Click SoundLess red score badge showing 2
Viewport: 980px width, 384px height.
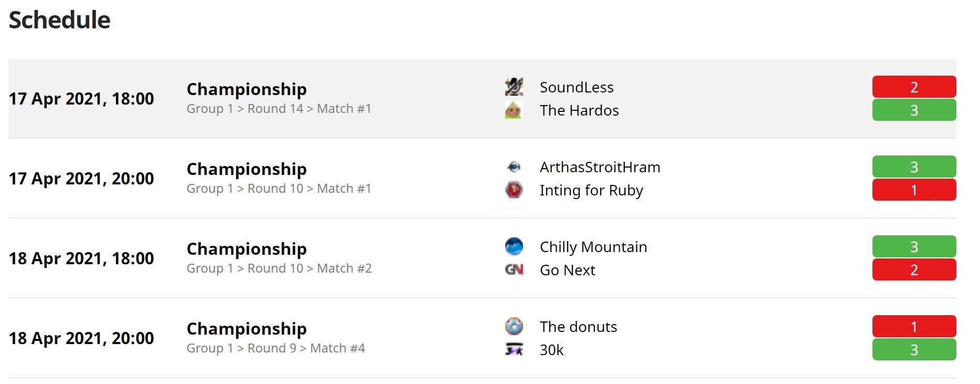(x=914, y=87)
